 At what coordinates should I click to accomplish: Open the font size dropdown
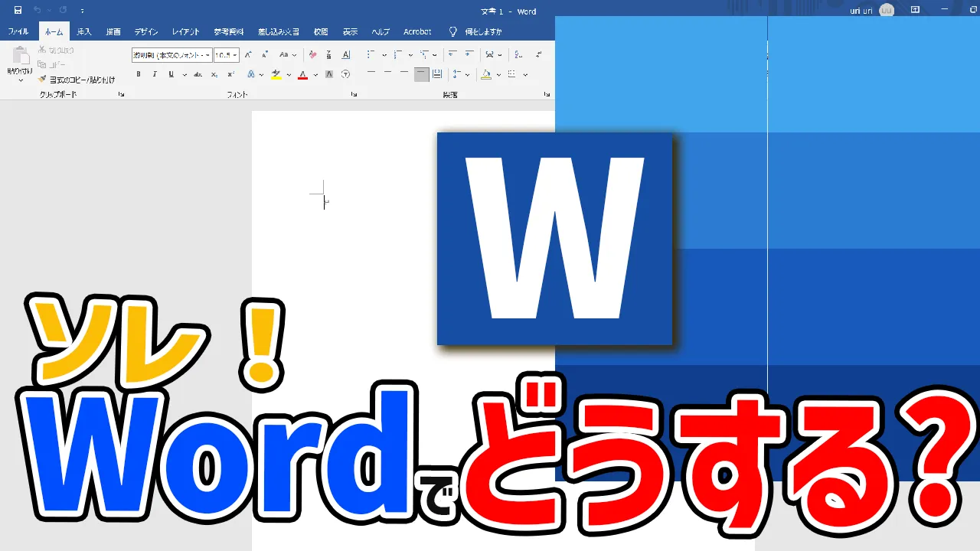(x=235, y=55)
